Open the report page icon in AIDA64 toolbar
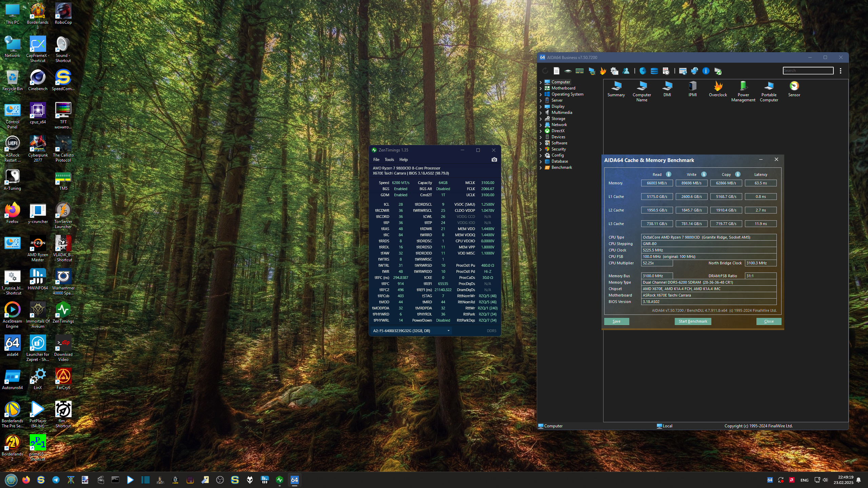The width and height of the screenshot is (868, 488). coord(556,71)
